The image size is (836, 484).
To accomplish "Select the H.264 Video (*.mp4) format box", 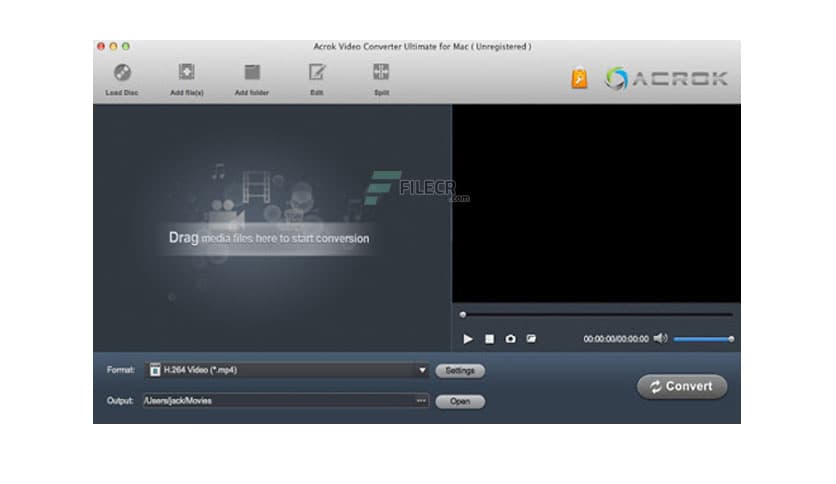I will tap(287, 370).
